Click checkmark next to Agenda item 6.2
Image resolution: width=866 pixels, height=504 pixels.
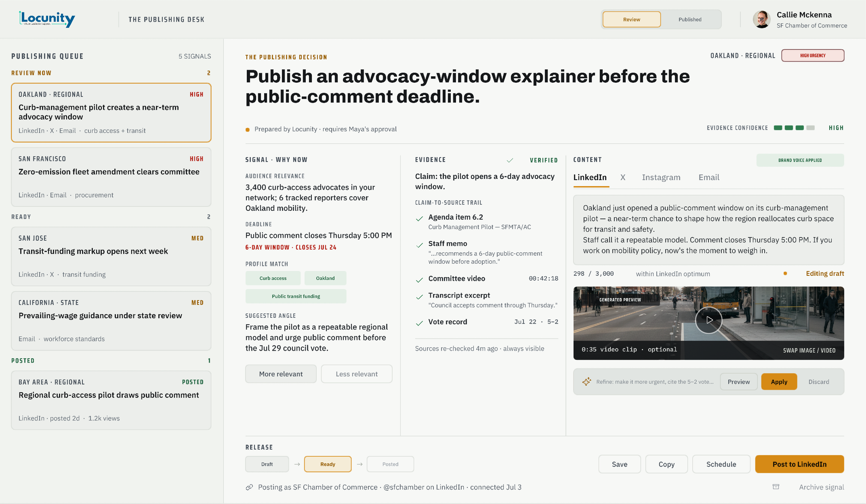[x=419, y=219]
